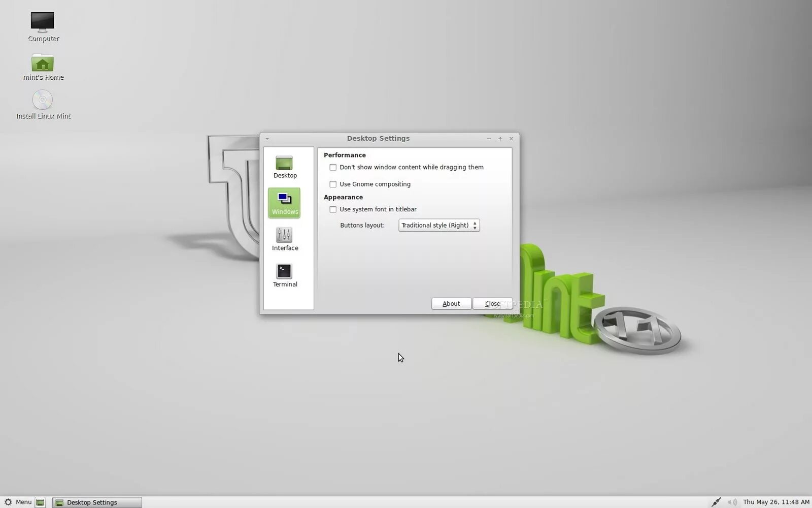Open window menu arrow in Desktop Settings titlebar

(267, 138)
